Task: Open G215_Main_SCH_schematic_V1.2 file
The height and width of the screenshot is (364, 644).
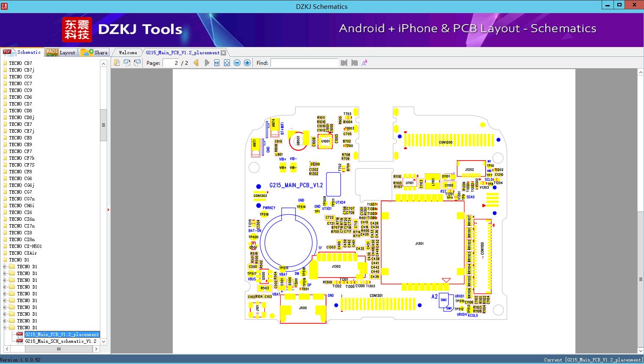Action: click(61, 341)
